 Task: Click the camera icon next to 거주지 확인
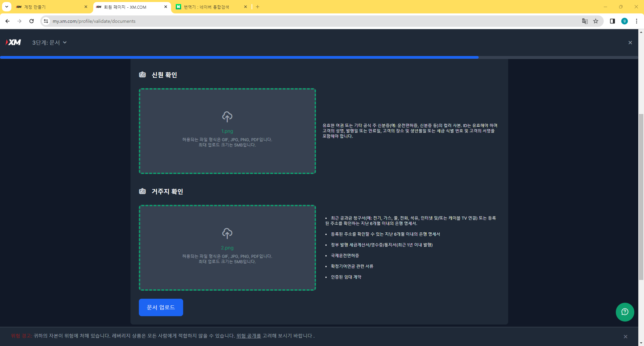click(x=143, y=191)
